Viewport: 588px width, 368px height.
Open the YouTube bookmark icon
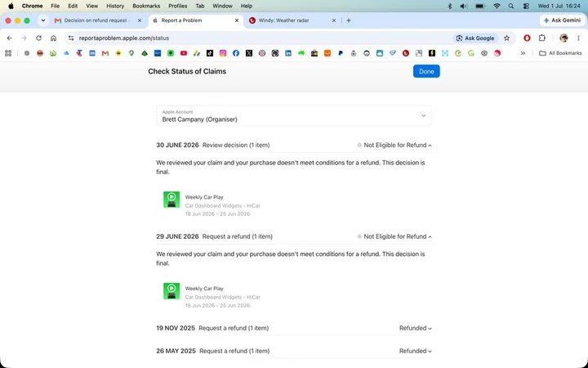184,53
